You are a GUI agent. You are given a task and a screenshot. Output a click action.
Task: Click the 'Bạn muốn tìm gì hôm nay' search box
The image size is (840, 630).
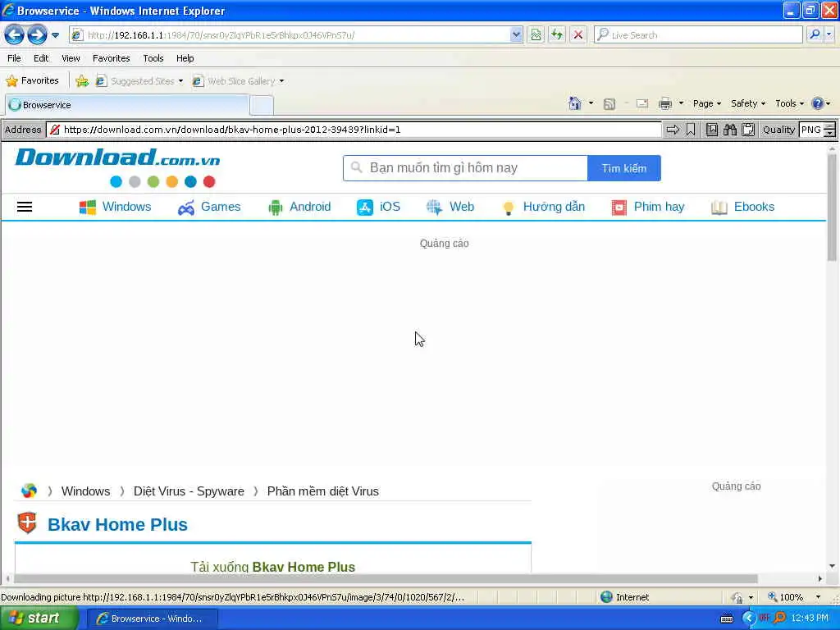[x=465, y=168]
